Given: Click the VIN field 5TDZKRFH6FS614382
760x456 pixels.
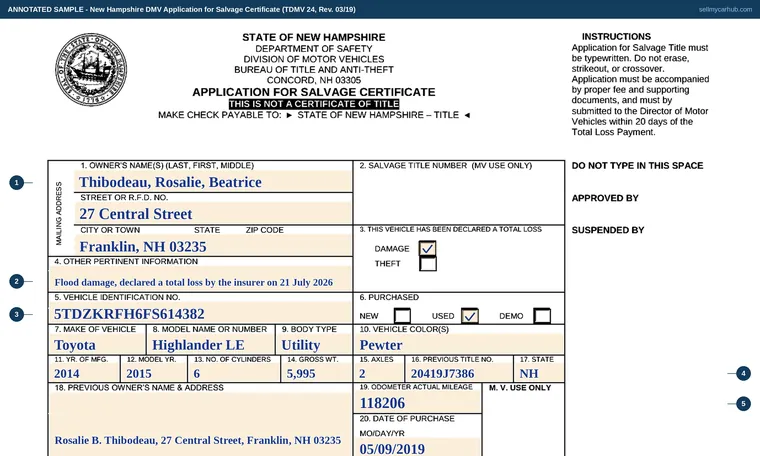Looking at the screenshot, I should (x=200, y=313).
